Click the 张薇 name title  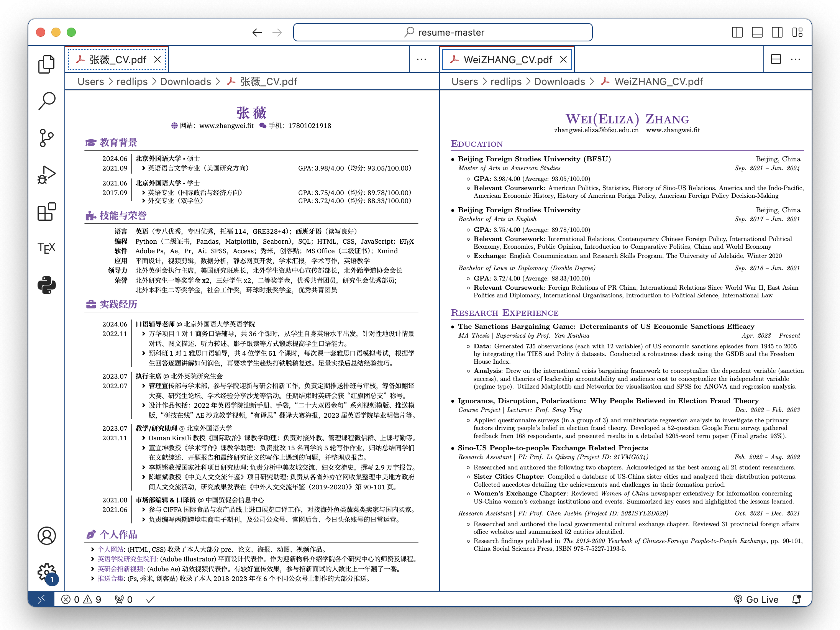click(x=251, y=113)
